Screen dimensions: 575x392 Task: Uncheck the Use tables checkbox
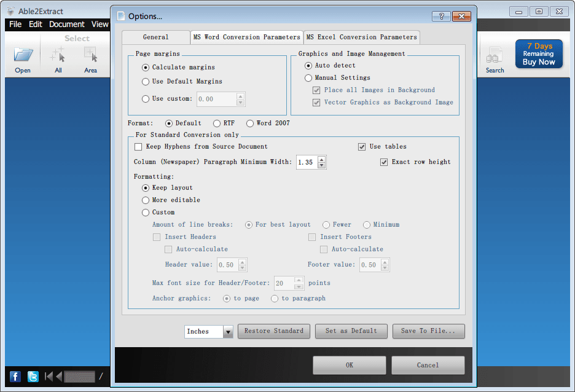tap(362, 147)
